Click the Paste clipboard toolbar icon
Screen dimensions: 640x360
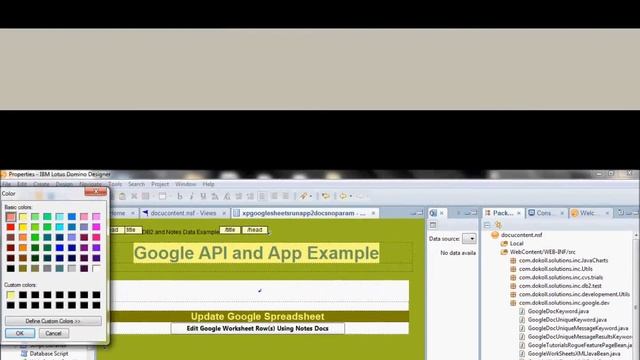[x=122, y=196]
